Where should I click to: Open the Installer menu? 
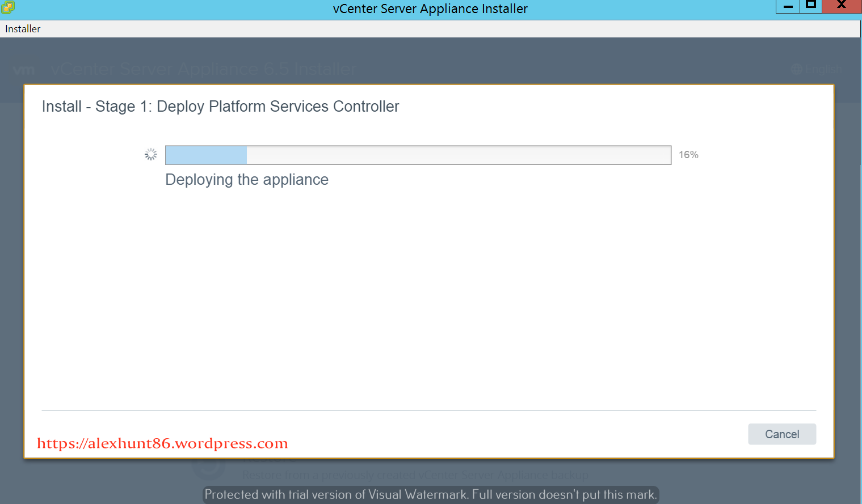(22, 28)
